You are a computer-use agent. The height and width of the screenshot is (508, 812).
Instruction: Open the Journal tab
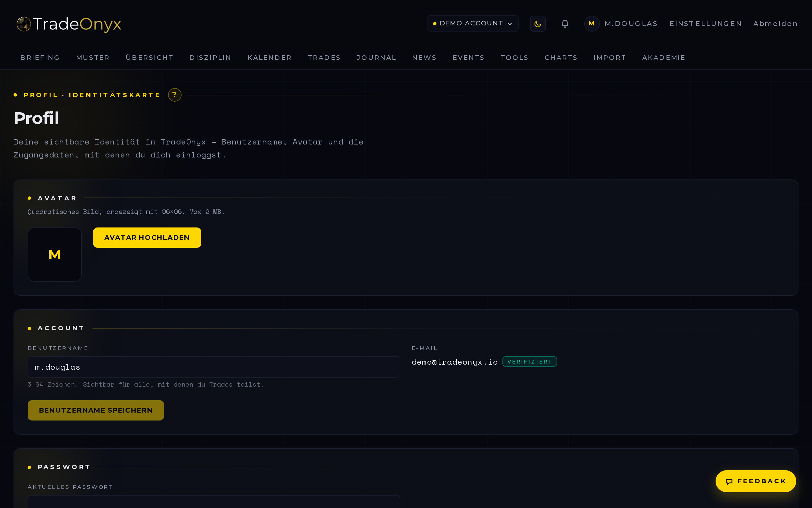[x=376, y=58]
